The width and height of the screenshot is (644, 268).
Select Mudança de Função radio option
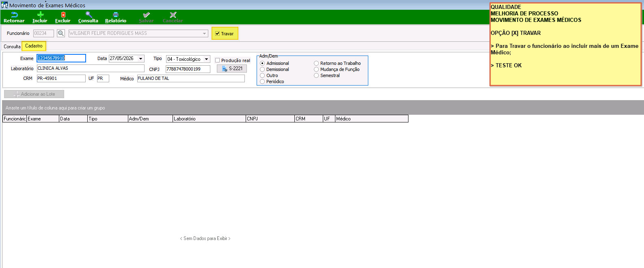316,69
